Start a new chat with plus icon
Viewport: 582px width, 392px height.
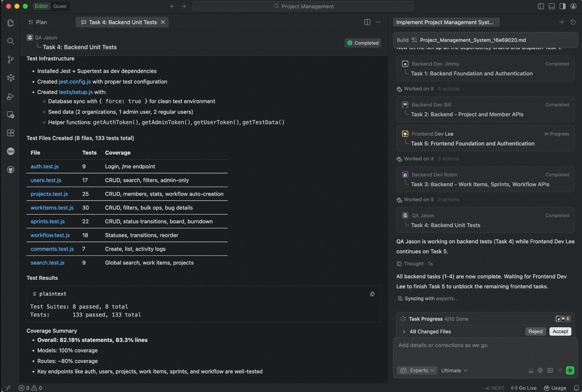click(562, 22)
